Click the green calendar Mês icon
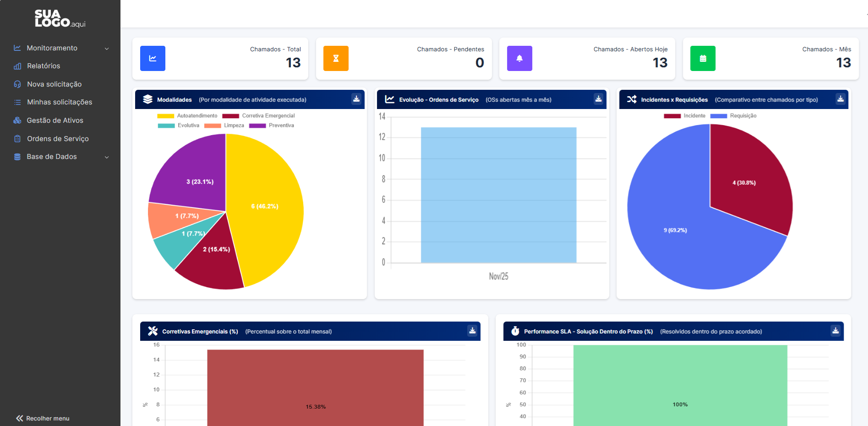 click(x=703, y=58)
